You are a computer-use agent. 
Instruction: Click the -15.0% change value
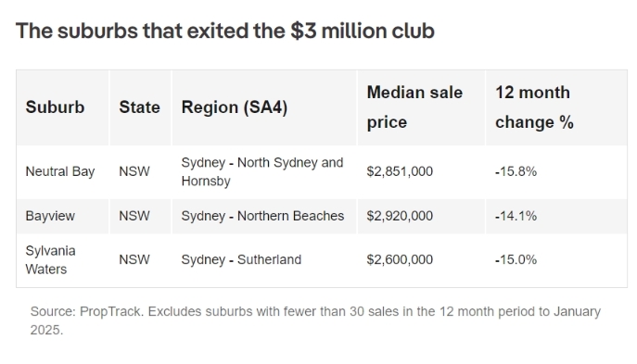click(x=516, y=259)
